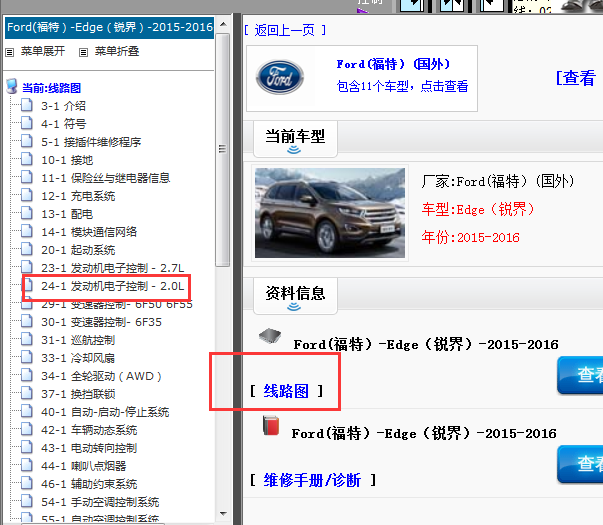Screen dimensions: 603x525
Task: Click page icon beside 10-1 接地
Action: 27,159
